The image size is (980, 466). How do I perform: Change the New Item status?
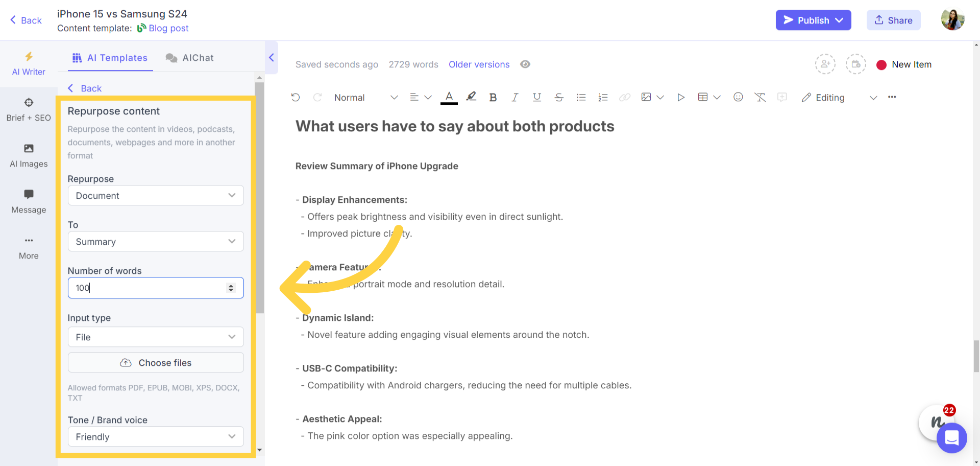click(x=904, y=64)
